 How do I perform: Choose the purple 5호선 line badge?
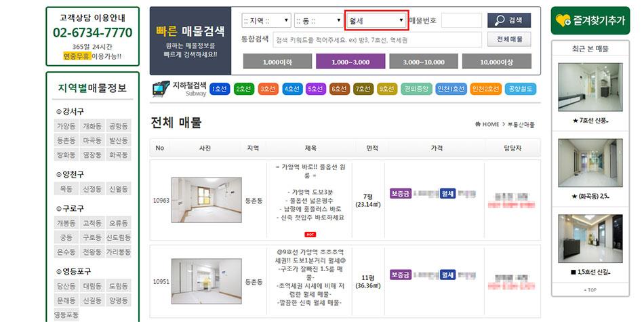(x=315, y=89)
